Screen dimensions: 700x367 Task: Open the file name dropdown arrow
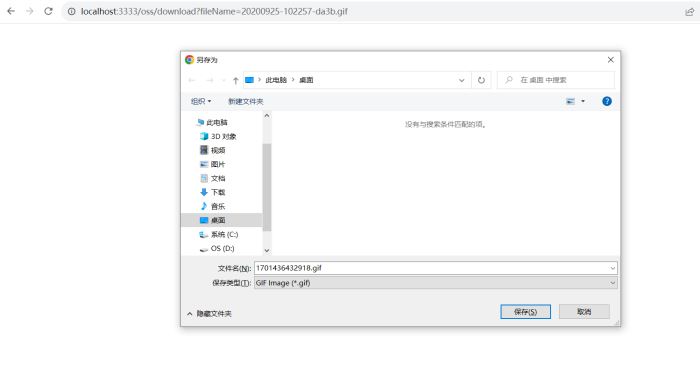pyautogui.click(x=613, y=268)
